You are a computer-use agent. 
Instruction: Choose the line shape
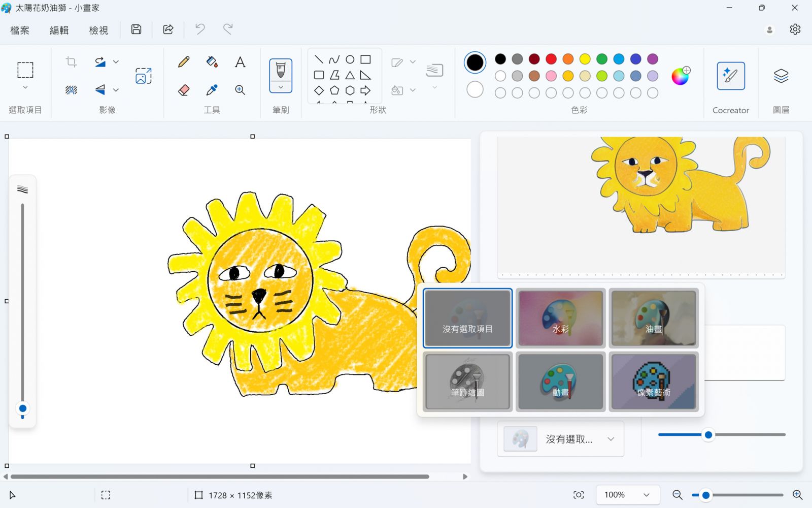click(x=319, y=59)
